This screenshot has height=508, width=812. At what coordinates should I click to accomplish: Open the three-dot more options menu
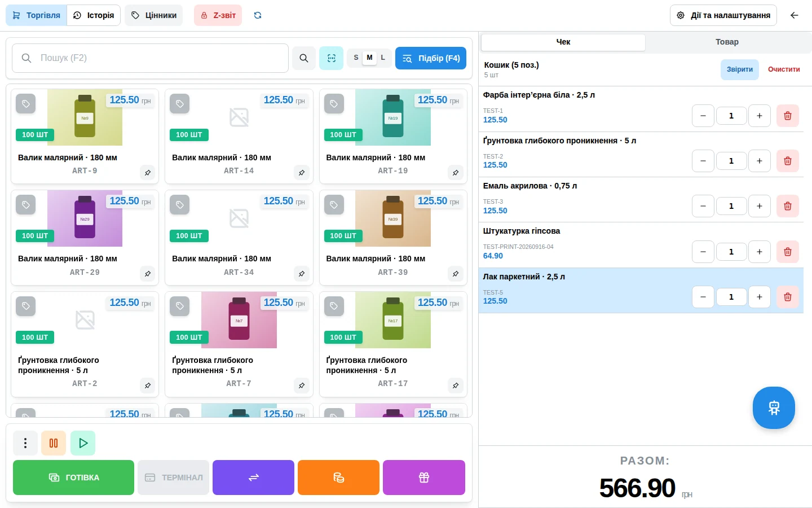(25, 443)
